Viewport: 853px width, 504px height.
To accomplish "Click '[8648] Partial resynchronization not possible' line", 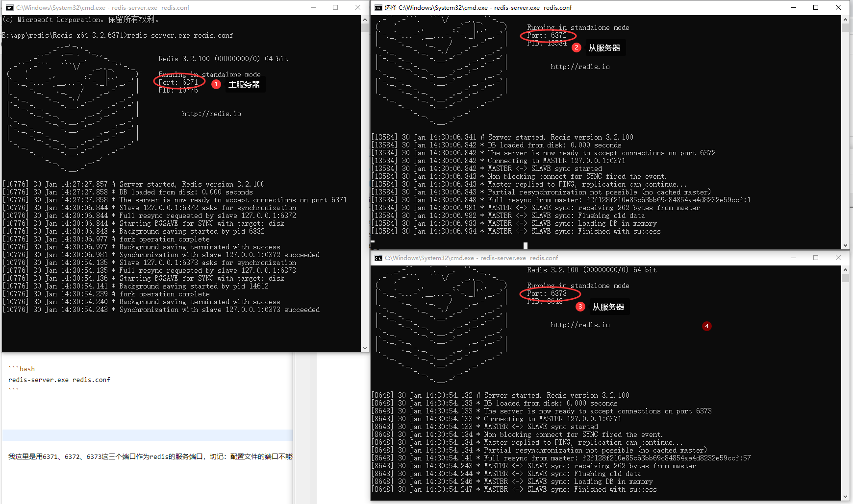I will (x=539, y=450).
